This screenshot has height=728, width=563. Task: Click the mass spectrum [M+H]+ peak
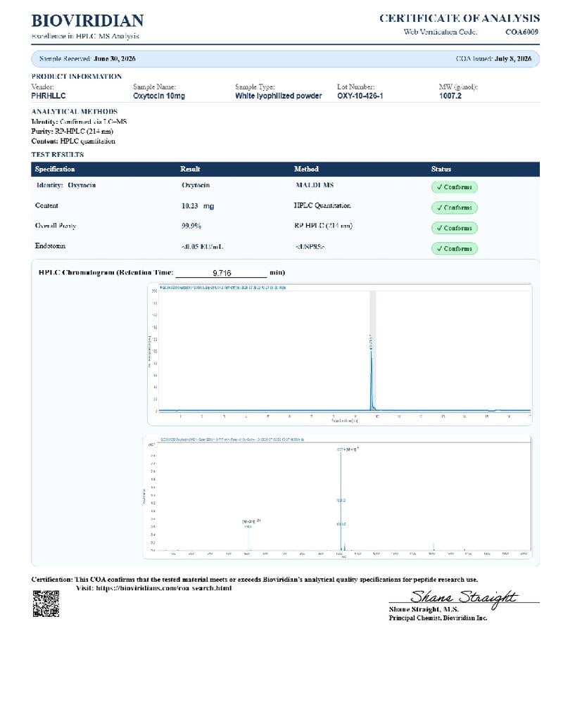coord(341,499)
